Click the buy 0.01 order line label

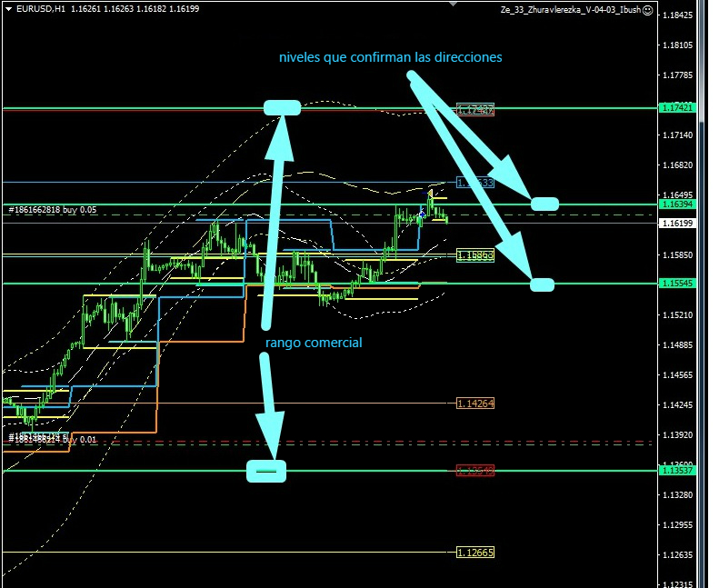pyautogui.click(x=52, y=439)
